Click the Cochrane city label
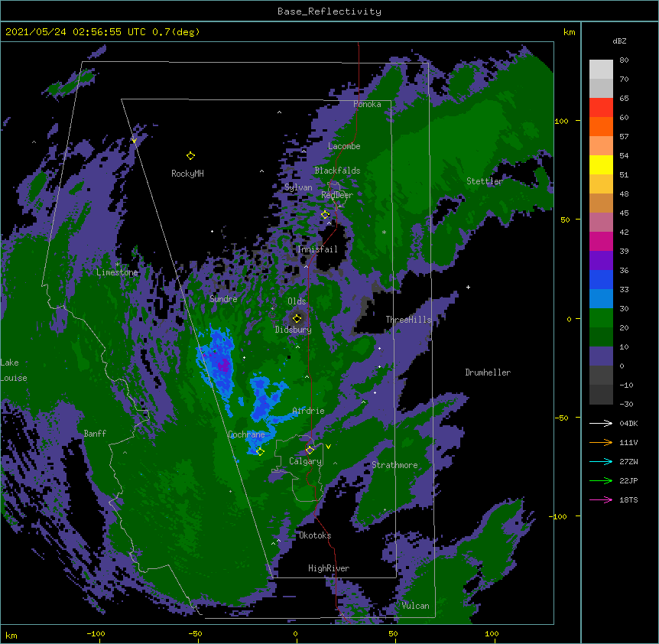Viewport: 659px width, 644px height. point(246,434)
